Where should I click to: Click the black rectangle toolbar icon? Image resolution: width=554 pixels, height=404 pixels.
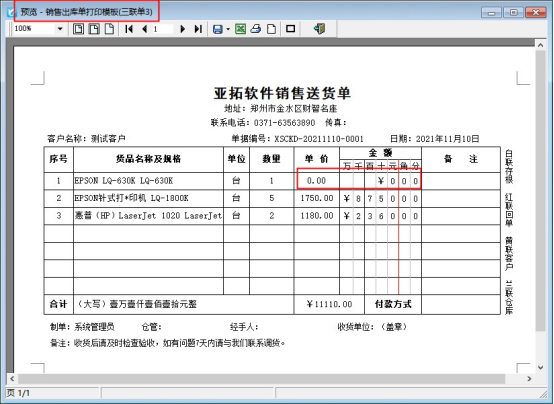click(x=290, y=29)
